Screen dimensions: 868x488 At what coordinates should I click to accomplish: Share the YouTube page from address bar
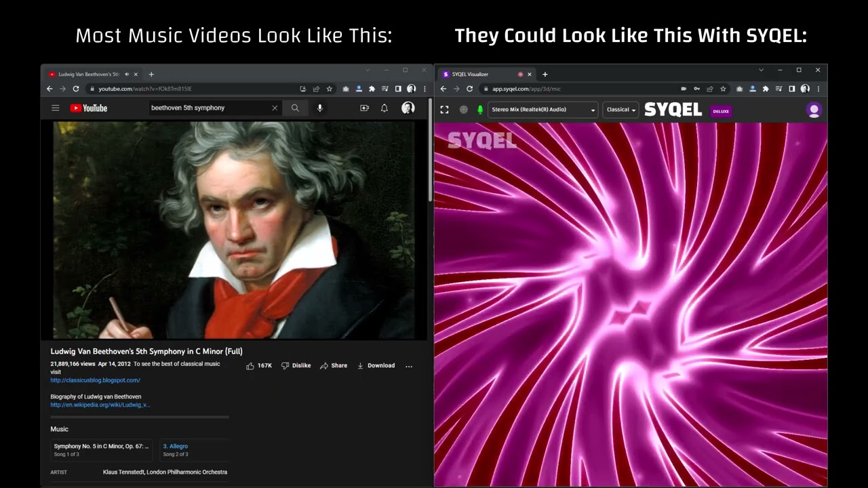316,89
